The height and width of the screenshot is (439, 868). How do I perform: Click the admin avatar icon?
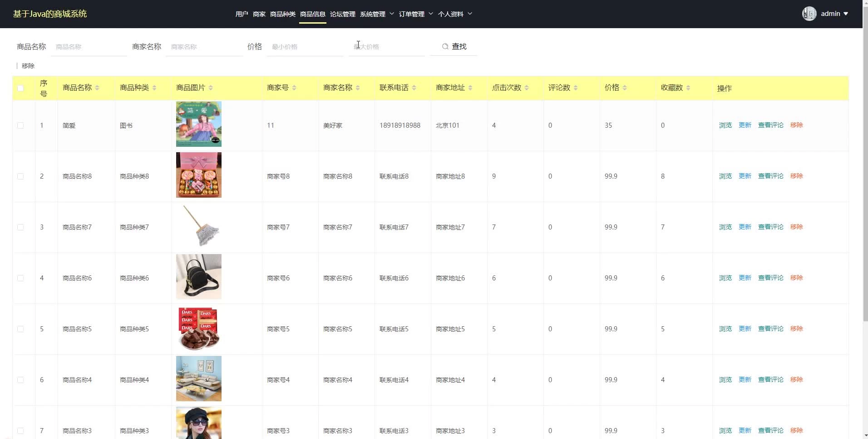coord(809,14)
